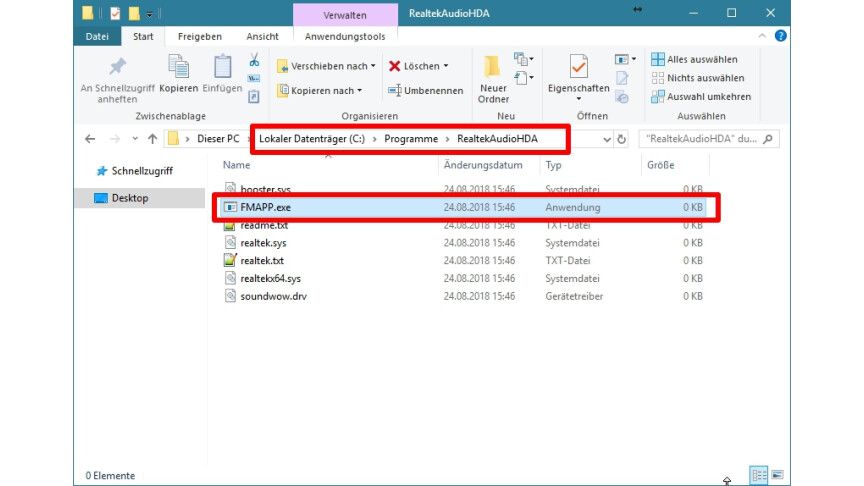Click Nichts auswählen

click(698, 78)
